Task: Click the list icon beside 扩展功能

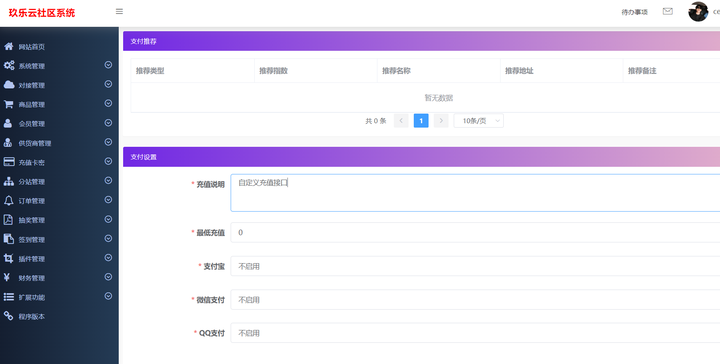Action: [x=9, y=297]
